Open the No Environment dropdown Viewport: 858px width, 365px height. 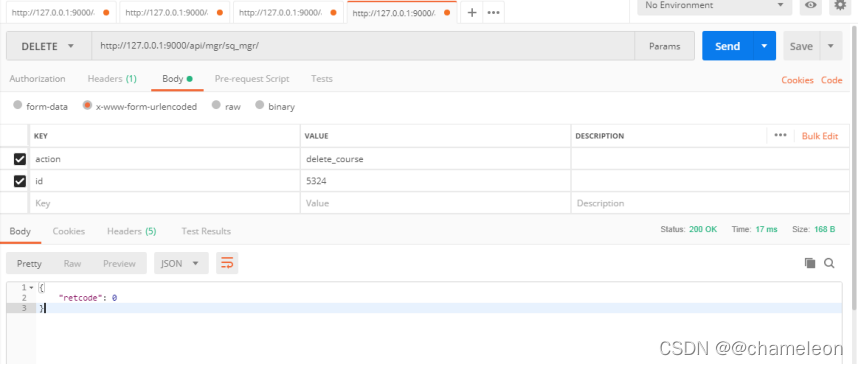tap(715, 5)
